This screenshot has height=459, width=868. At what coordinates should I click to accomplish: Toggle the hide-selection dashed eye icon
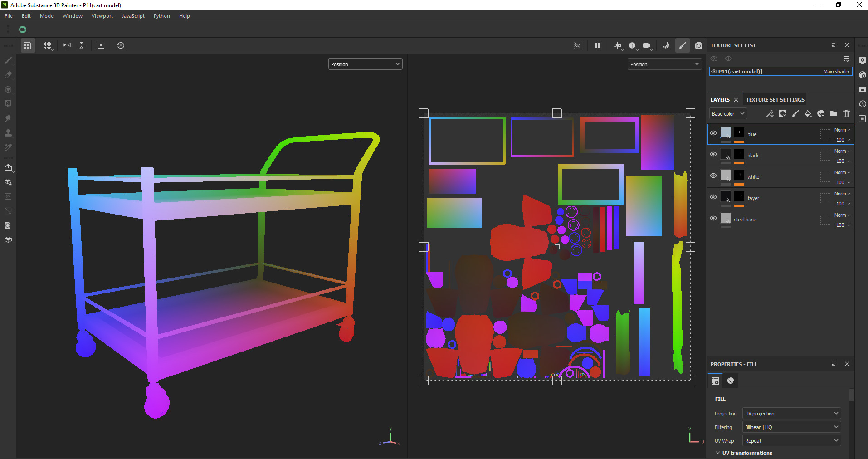578,45
